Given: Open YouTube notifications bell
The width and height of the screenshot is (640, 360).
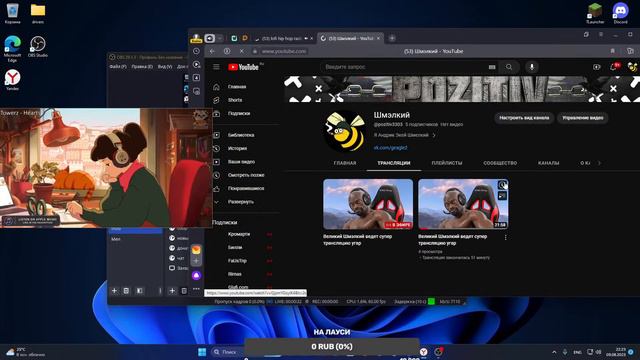Looking at the screenshot, I should tap(613, 67).
